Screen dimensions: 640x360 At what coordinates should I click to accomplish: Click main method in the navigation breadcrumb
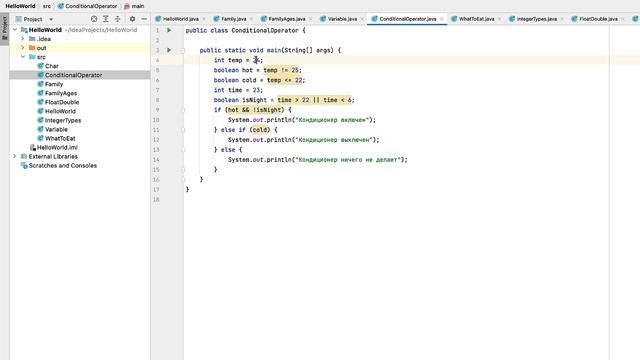coord(134,6)
